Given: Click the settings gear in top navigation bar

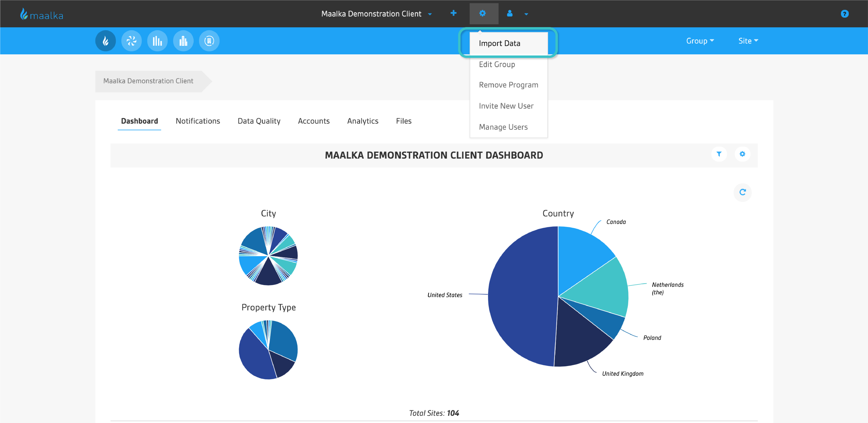Looking at the screenshot, I should tap(483, 13).
